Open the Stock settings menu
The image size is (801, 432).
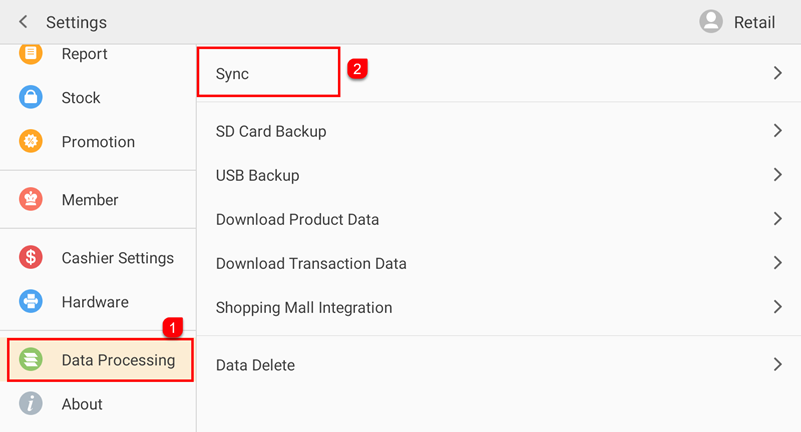pyautogui.click(x=81, y=98)
